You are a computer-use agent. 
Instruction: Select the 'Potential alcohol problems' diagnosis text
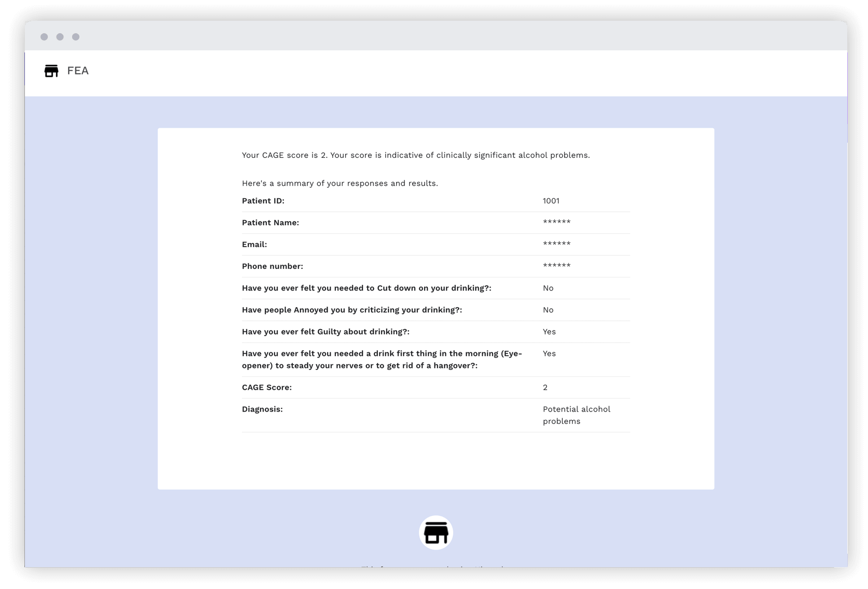pos(576,415)
